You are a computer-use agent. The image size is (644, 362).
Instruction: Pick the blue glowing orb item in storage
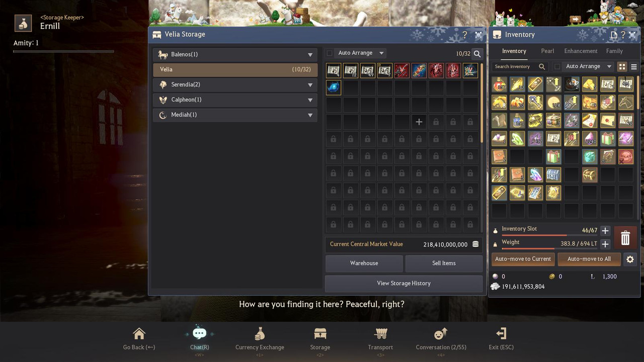pyautogui.click(x=334, y=87)
